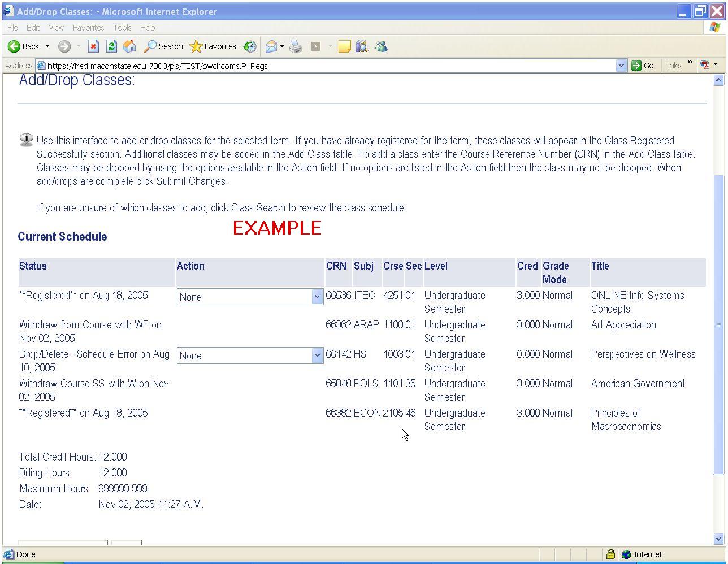728x564 pixels.
Task: Click the Art Appreciation title
Action: pos(623,325)
